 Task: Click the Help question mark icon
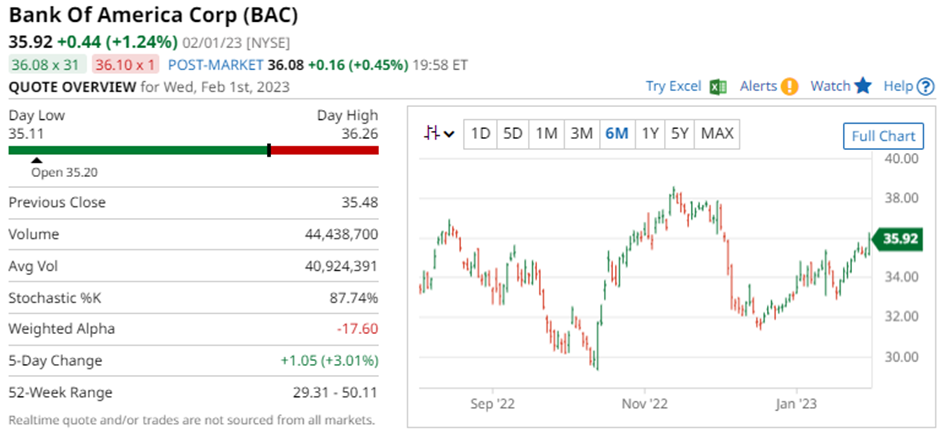926,86
